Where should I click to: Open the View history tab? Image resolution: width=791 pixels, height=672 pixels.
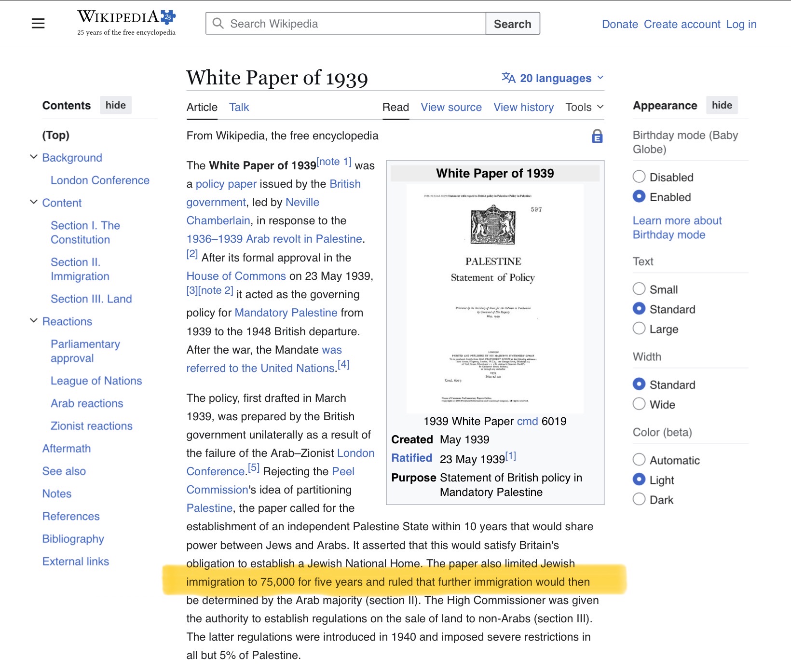coord(523,107)
